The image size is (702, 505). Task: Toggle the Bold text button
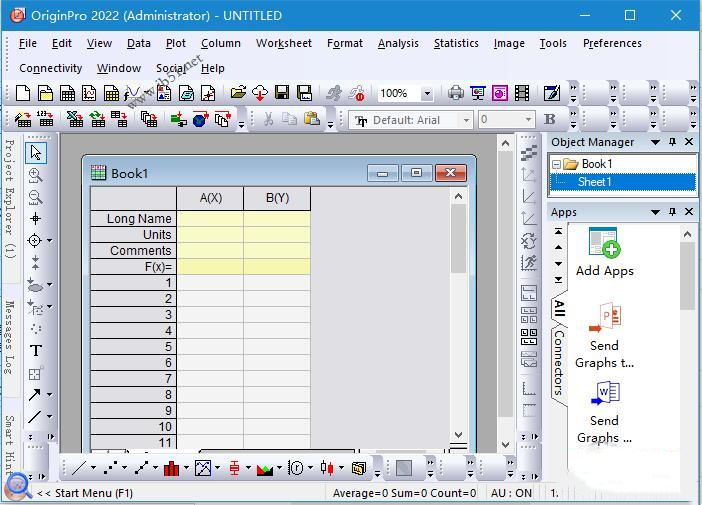point(550,119)
